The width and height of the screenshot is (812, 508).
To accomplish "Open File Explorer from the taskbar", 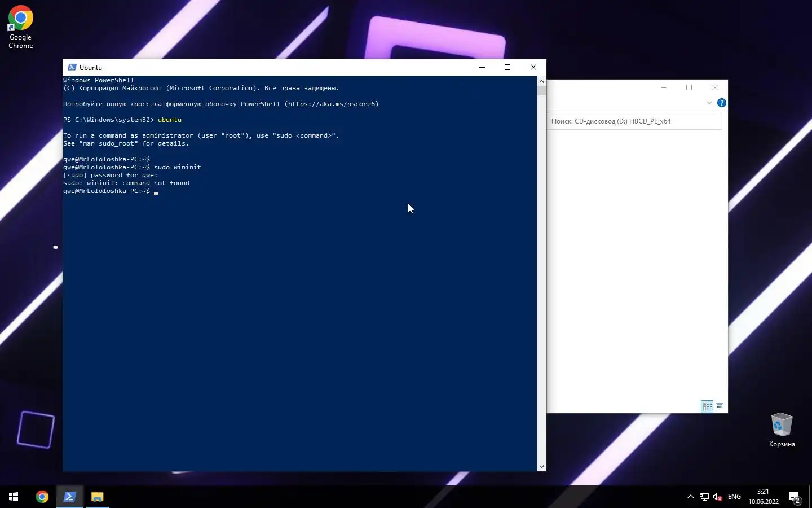I will point(97,497).
